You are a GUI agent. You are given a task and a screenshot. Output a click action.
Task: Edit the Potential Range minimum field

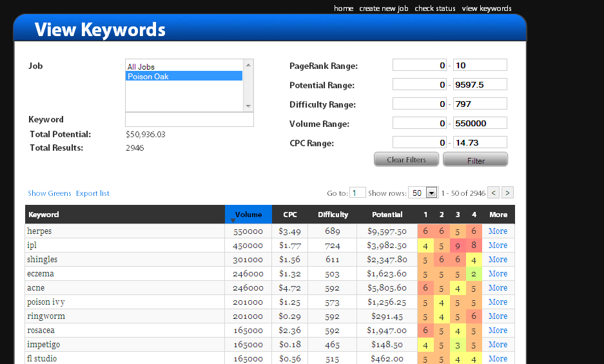[x=420, y=84]
